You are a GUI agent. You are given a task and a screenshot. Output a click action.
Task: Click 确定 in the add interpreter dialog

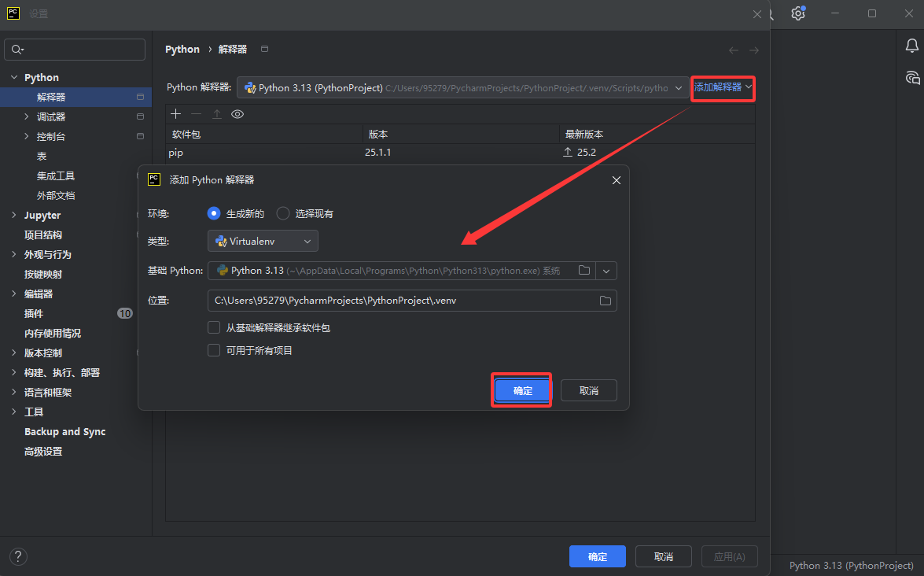point(522,390)
